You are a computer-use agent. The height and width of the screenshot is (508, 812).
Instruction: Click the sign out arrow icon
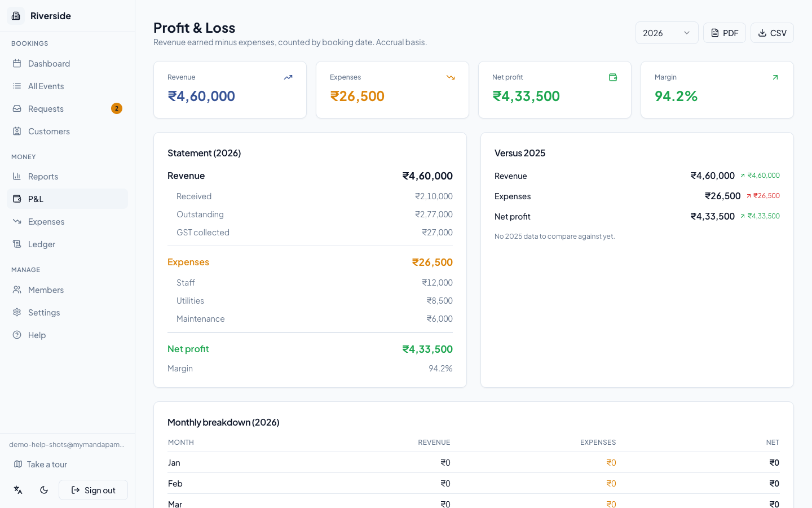click(x=76, y=490)
